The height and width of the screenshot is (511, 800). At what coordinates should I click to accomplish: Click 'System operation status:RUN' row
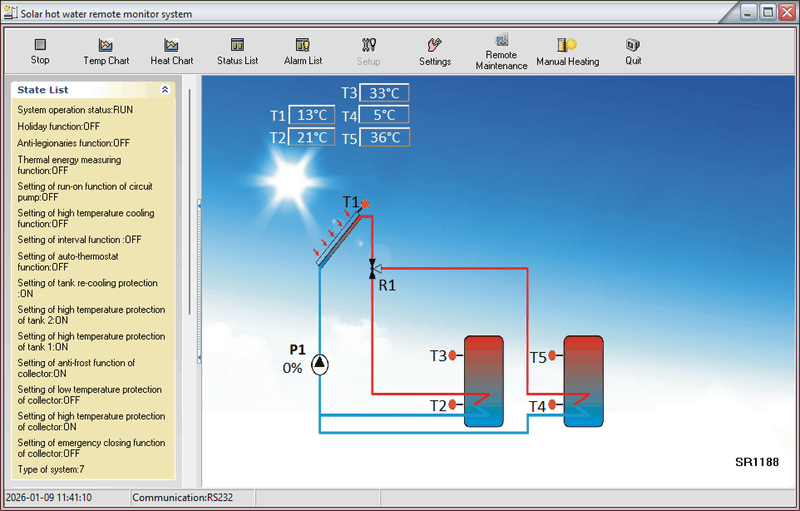pyautogui.click(x=75, y=110)
